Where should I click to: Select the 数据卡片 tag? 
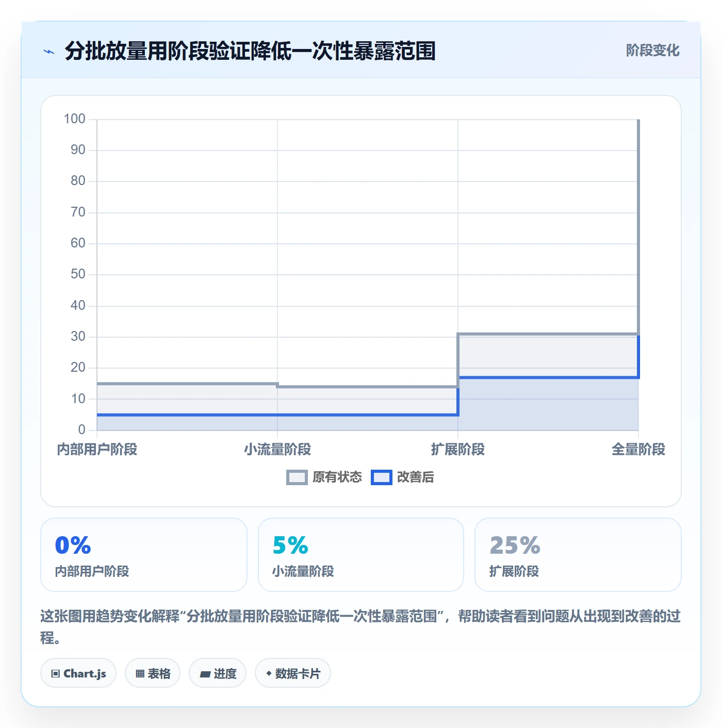(x=293, y=673)
